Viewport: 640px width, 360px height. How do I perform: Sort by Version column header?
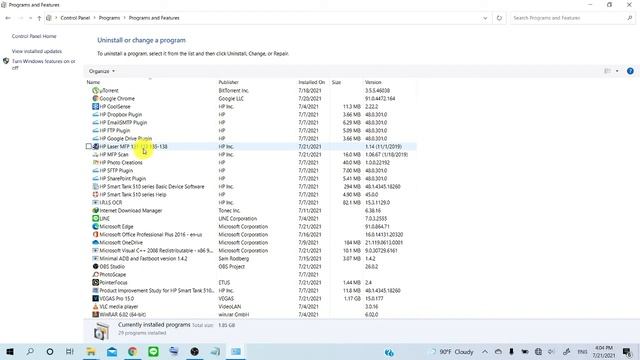389,82
